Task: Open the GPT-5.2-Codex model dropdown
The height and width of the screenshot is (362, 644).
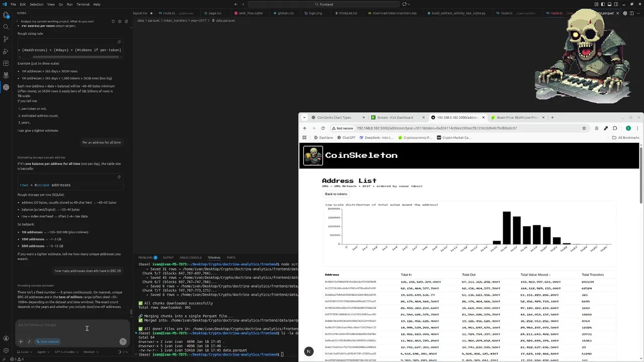Action: [65, 352]
